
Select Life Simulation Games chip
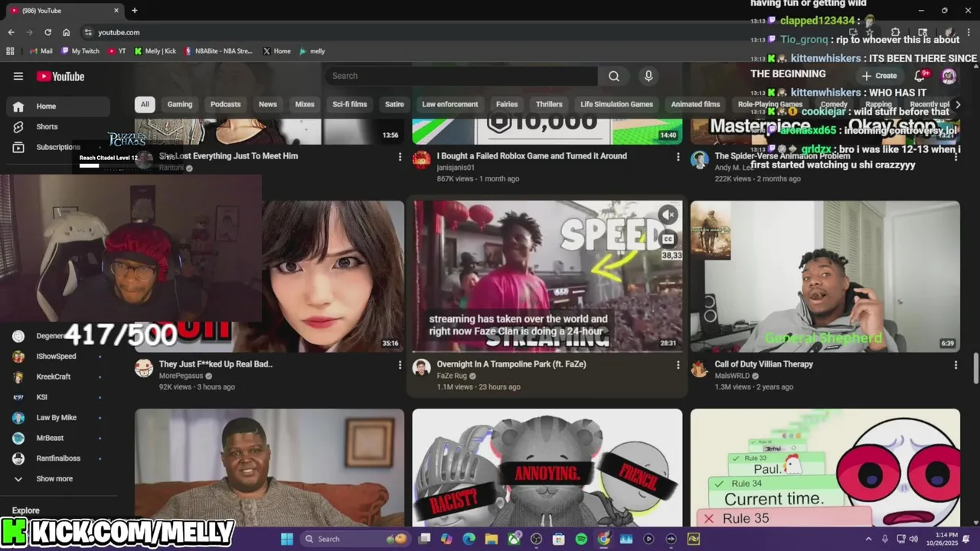click(x=616, y=104)
